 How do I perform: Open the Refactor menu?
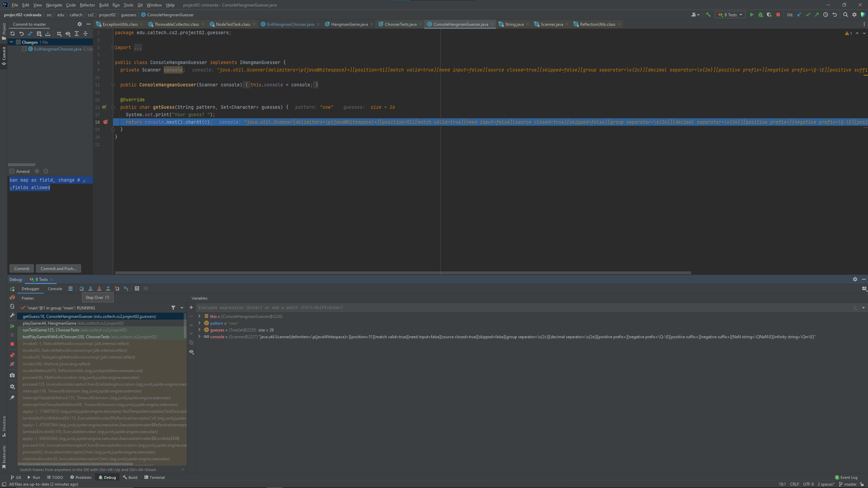[87, 5]
